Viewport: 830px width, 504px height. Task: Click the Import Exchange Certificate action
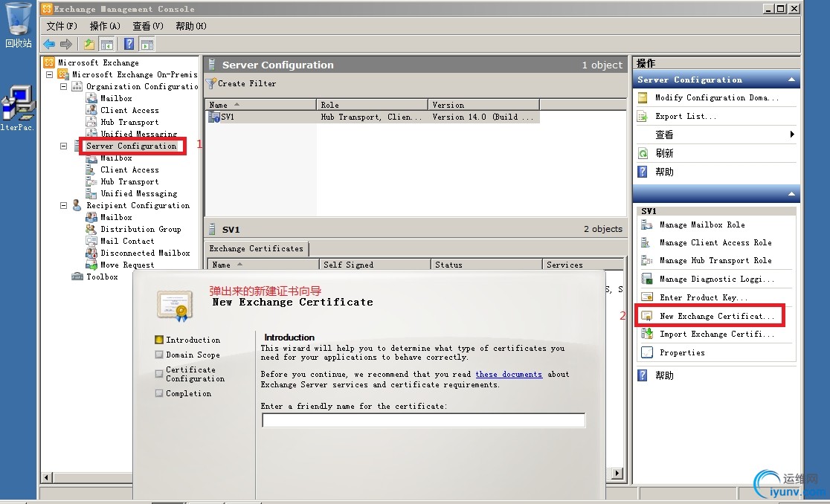(x=716, y=335)
